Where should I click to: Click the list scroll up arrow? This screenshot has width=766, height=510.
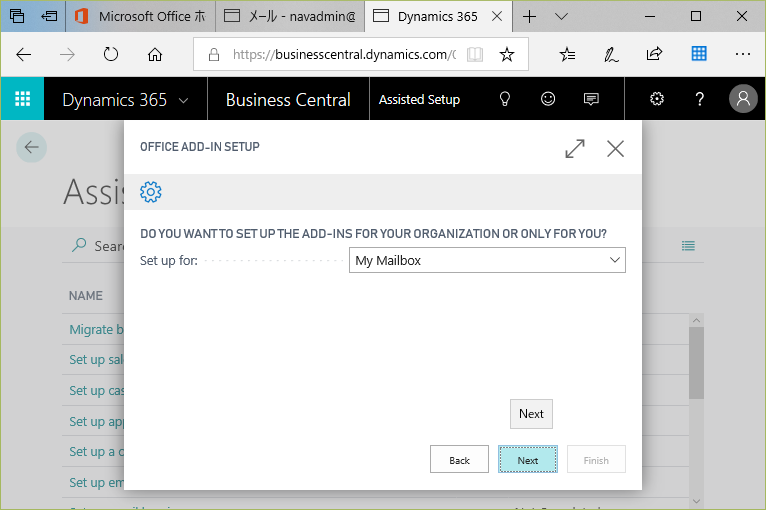tap(696, 320)
